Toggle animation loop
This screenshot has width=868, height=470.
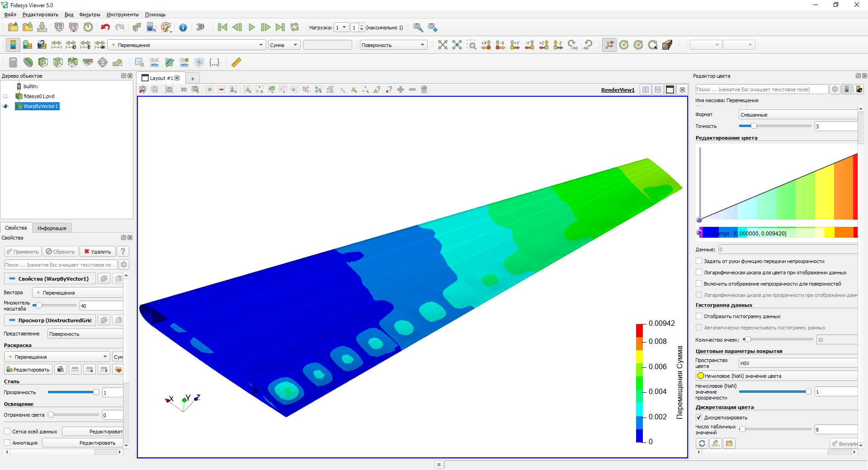point(295,27)
